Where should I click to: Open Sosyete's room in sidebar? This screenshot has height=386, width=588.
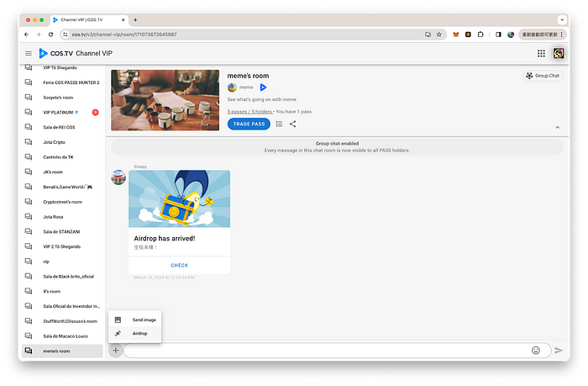62,98
